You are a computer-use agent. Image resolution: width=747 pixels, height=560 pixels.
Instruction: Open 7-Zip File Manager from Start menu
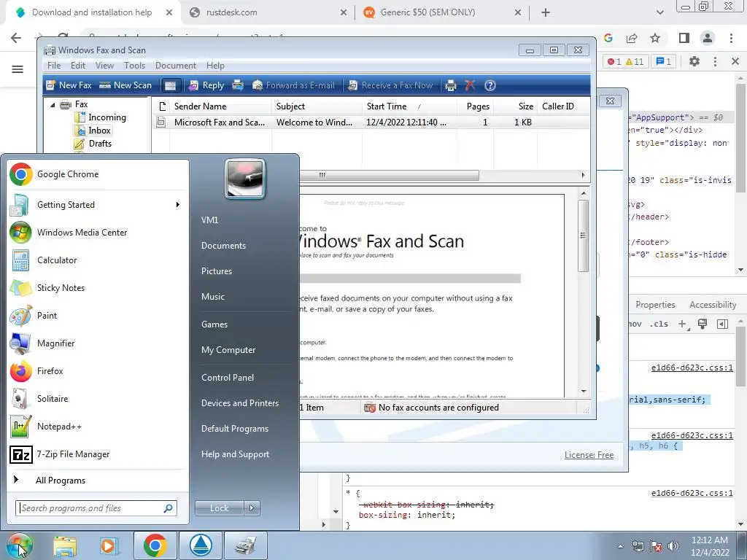[98, 454]
